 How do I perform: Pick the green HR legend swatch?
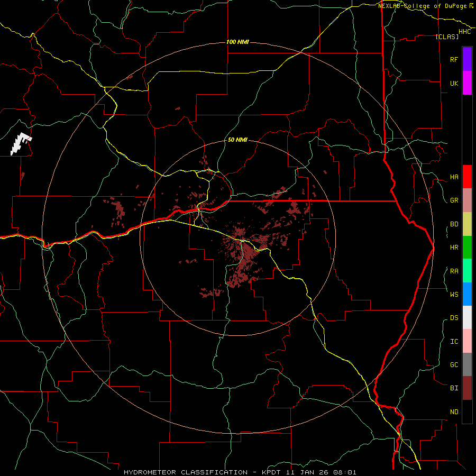click(467, 248)
